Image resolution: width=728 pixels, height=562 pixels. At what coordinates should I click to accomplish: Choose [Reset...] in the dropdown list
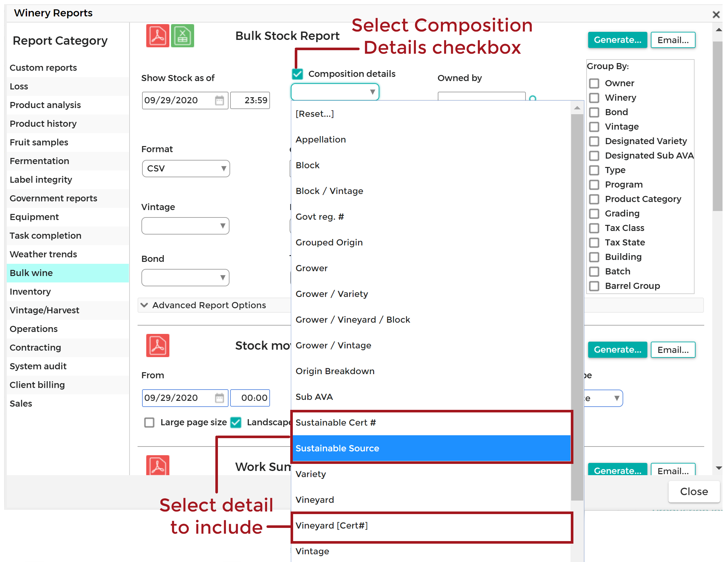pyautogui.click(x=431, y=114)
